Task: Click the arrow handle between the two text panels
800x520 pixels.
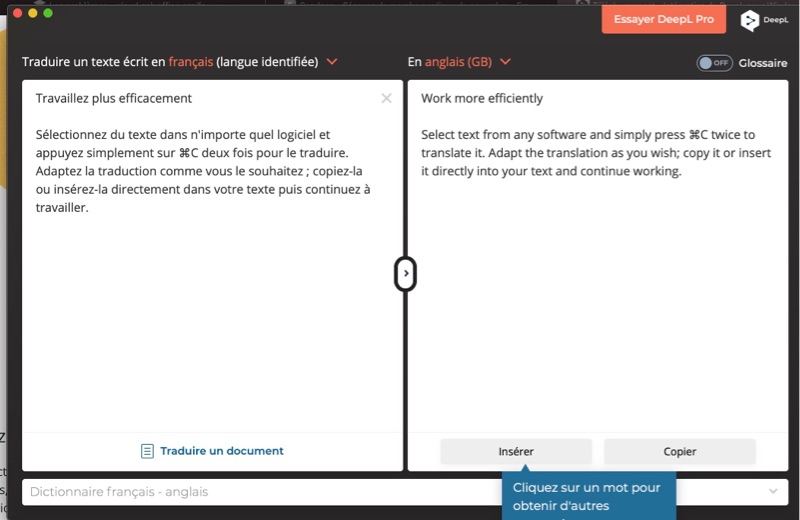Action: point(405,272)
